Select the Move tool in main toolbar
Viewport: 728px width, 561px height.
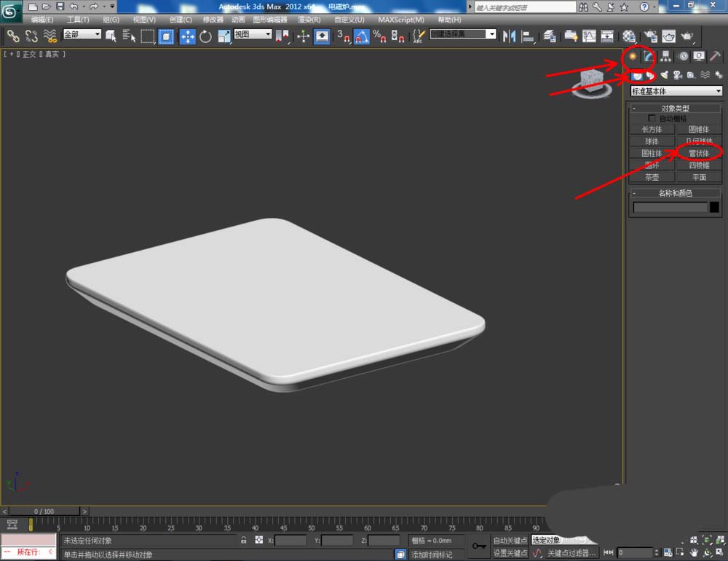187,36
